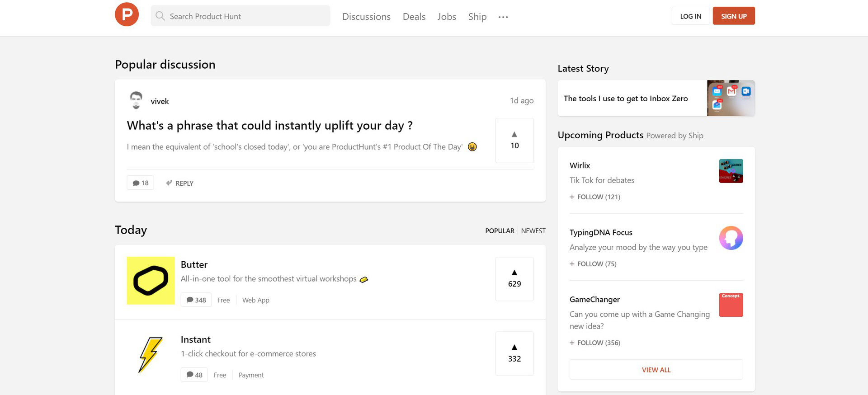
Task: Click the grinning emoji in discussion text
Action: coord(472,147)
